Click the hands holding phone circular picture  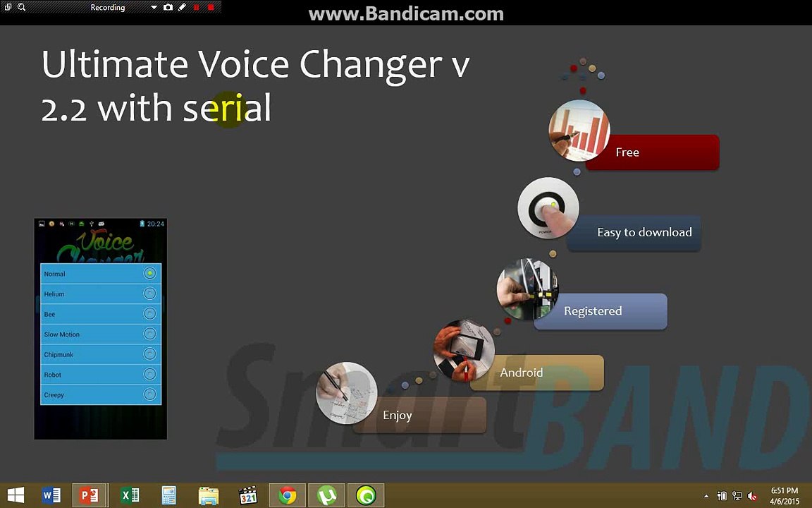point(464,351)
